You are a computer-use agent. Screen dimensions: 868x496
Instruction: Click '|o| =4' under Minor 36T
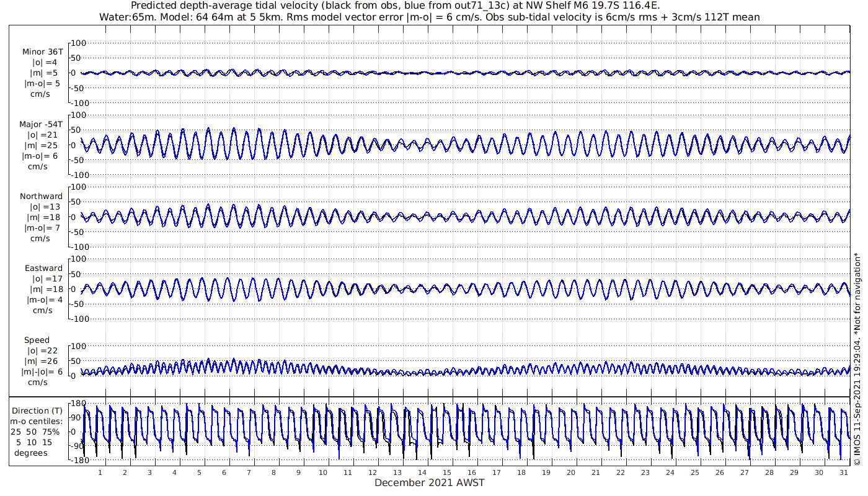(45, 63)
